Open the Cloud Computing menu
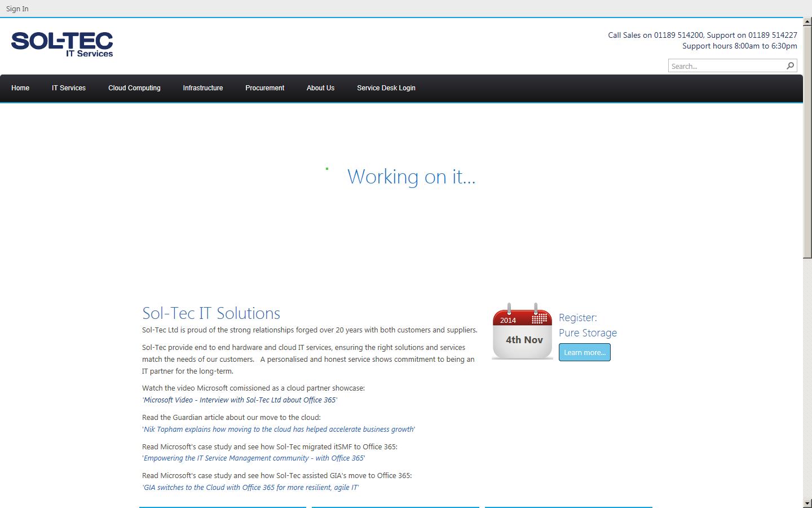Screen dimensions: 812x508 (134, 88)
